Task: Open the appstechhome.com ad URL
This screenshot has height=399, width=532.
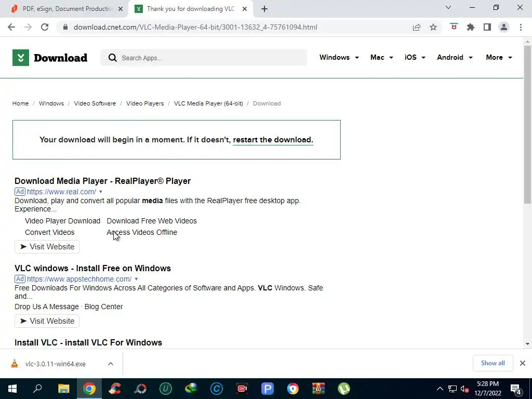Action: pos(79,279)
